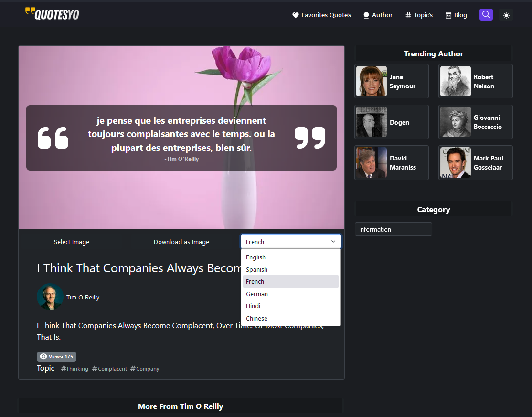Click the purple search icon button

486,15
